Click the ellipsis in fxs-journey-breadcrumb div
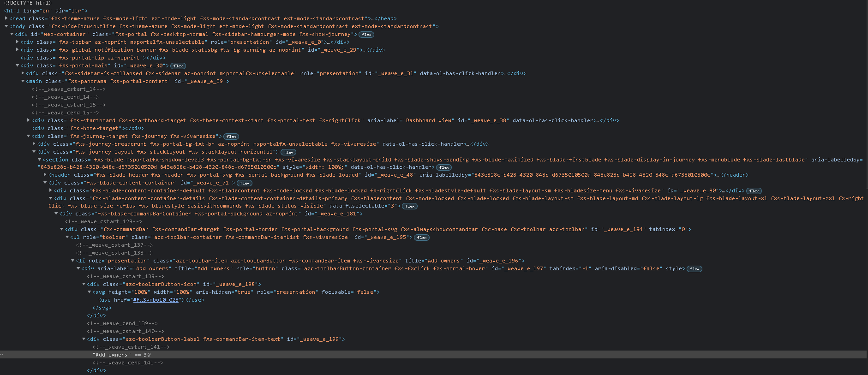 469,144
